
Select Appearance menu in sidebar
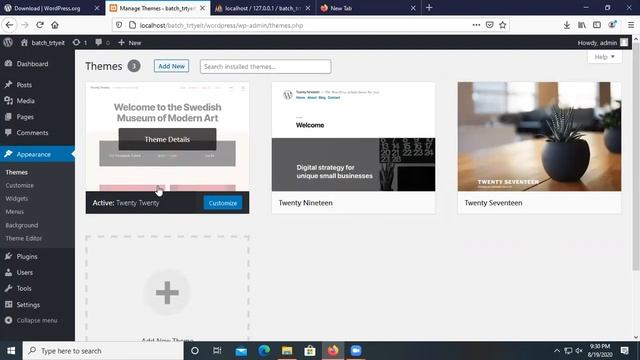click(x=37, y=154)
